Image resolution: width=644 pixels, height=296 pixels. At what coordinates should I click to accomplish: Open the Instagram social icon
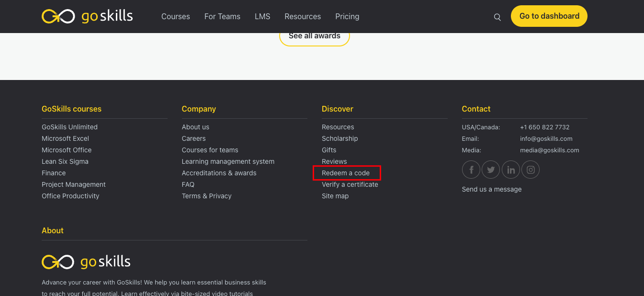pos(531,170)
